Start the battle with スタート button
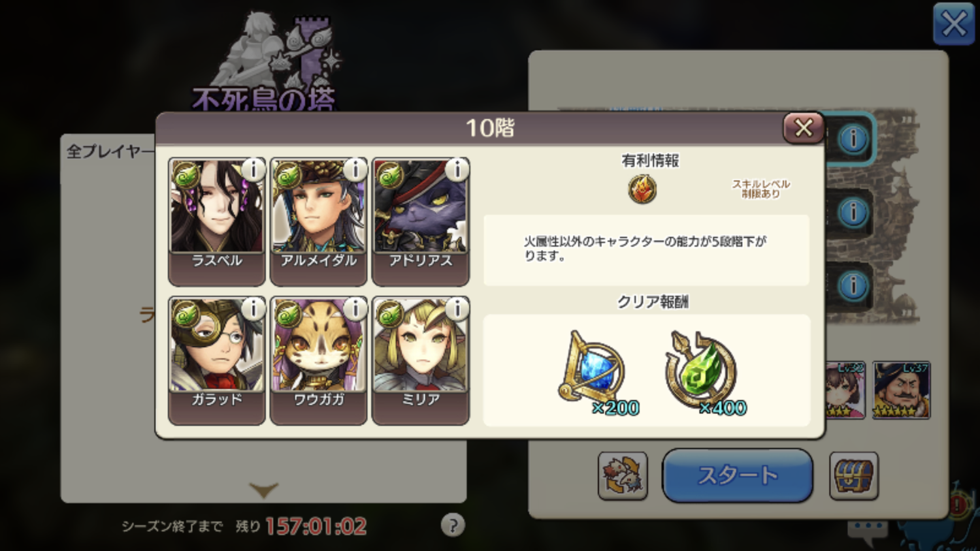980x551 pixels. coord(738,475)
